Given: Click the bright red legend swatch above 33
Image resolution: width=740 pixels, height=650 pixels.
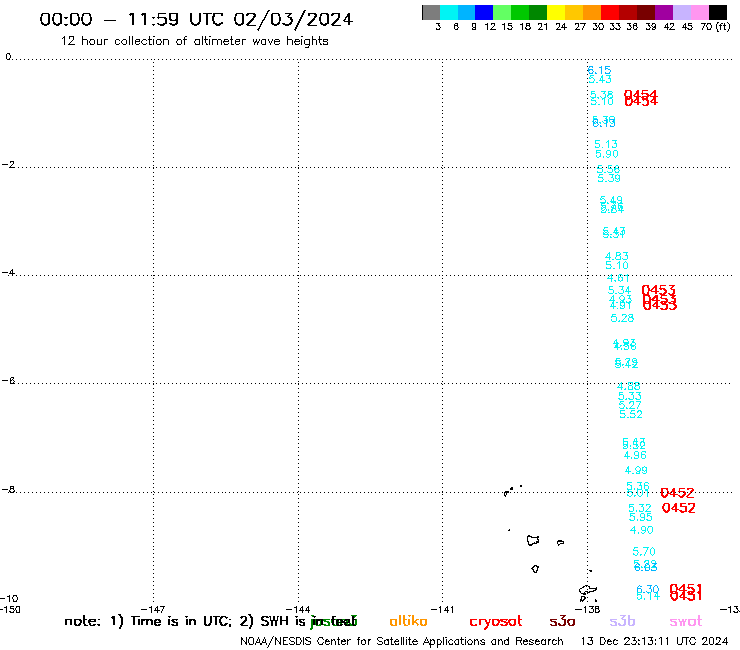Looking at the screenshot, I should 610,12.
